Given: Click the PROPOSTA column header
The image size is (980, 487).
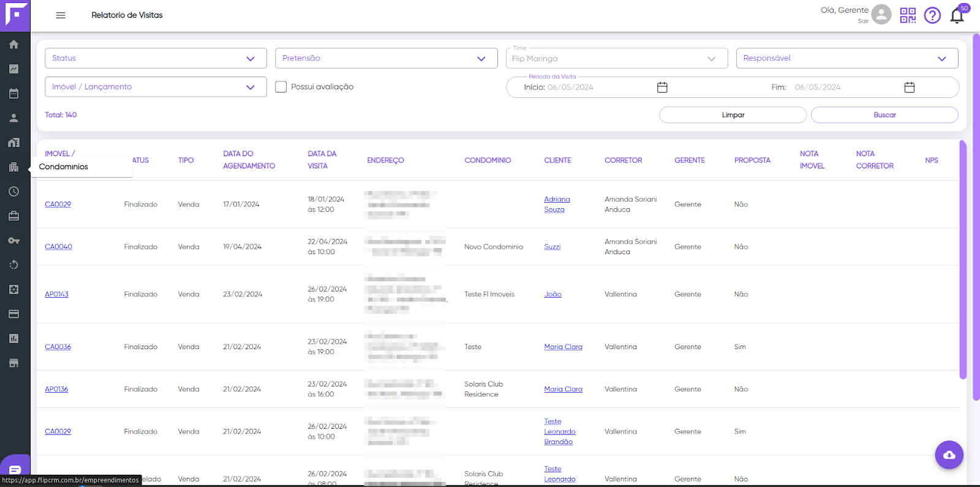Looking at the screenshot, I should (752, 160).
